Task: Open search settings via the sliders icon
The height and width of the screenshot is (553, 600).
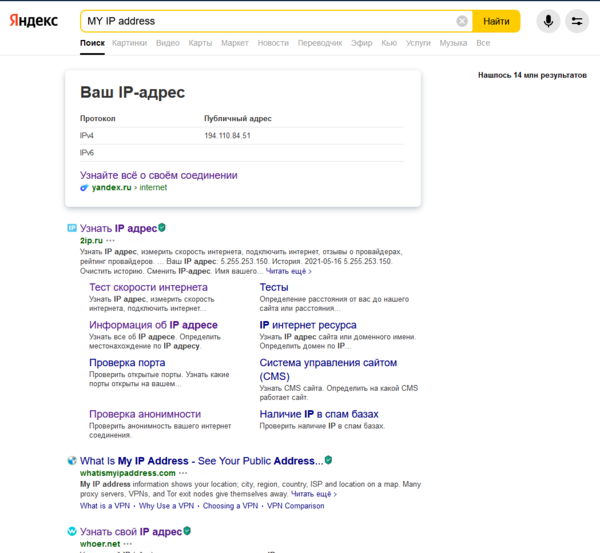Action: (577, 21)
